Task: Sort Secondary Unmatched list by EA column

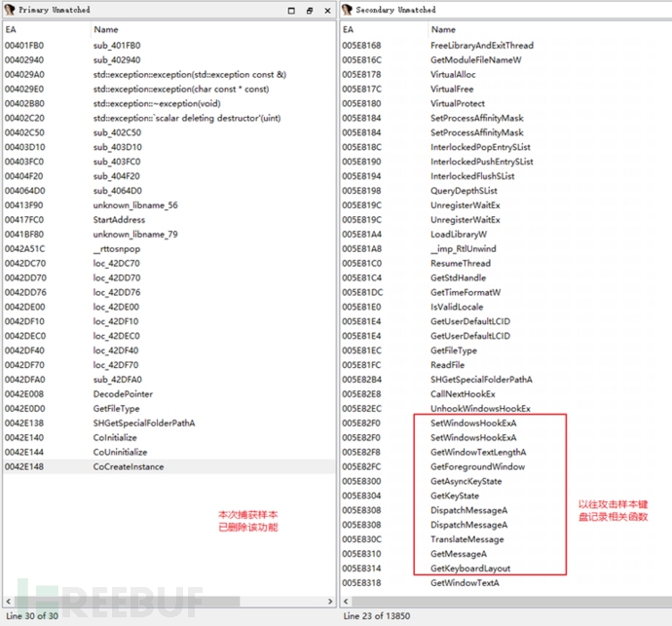Action: coord(384,29)
